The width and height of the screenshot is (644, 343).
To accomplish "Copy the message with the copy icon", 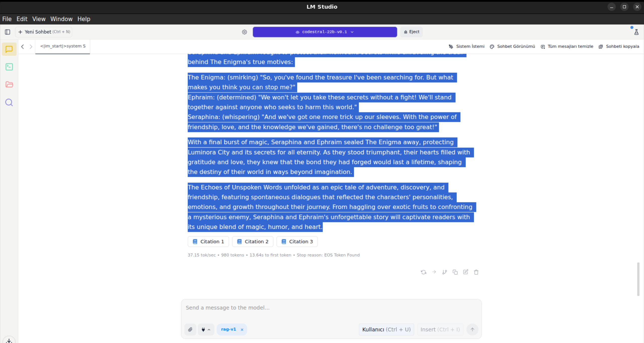I will 455,272.
